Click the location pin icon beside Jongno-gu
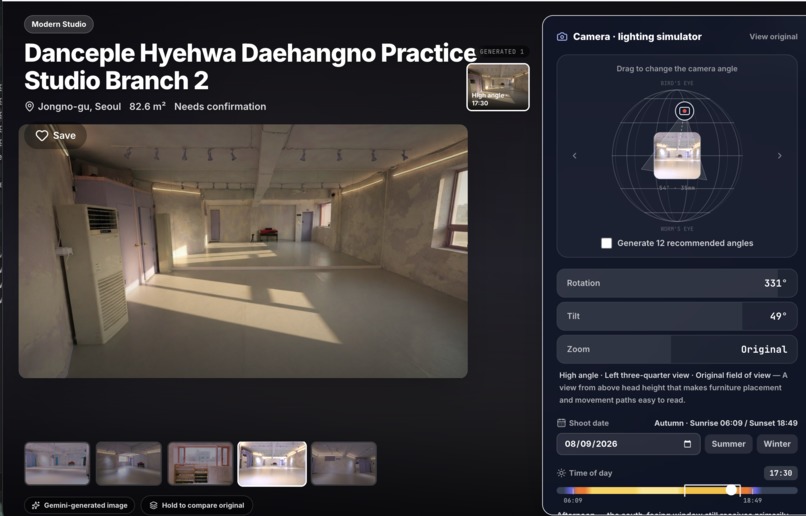This screenshot has width=806, height=516. pos(29,106)
